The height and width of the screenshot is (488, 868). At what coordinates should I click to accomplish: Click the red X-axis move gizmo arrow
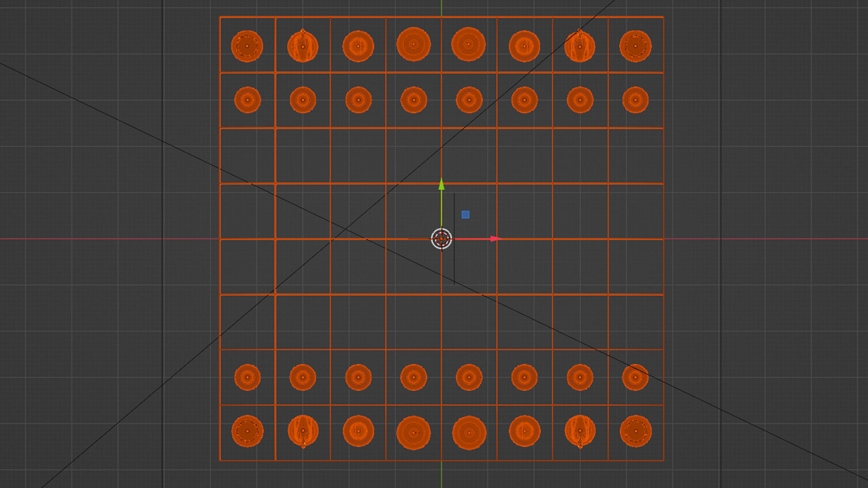pyautogui.click(x=495, y=239)
